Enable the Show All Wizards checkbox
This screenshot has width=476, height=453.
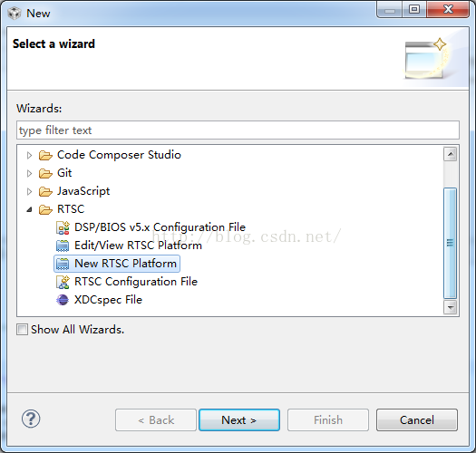point(22,329)
